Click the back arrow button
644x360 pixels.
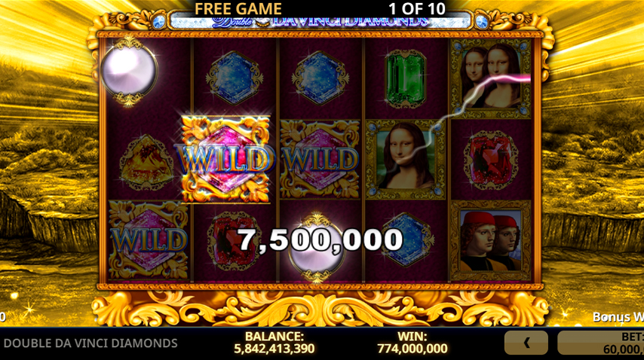click(x=526, y=343)
